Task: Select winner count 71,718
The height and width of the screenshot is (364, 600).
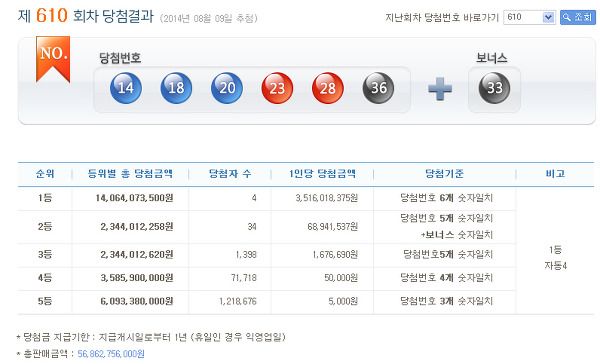Action: point(244,277)
